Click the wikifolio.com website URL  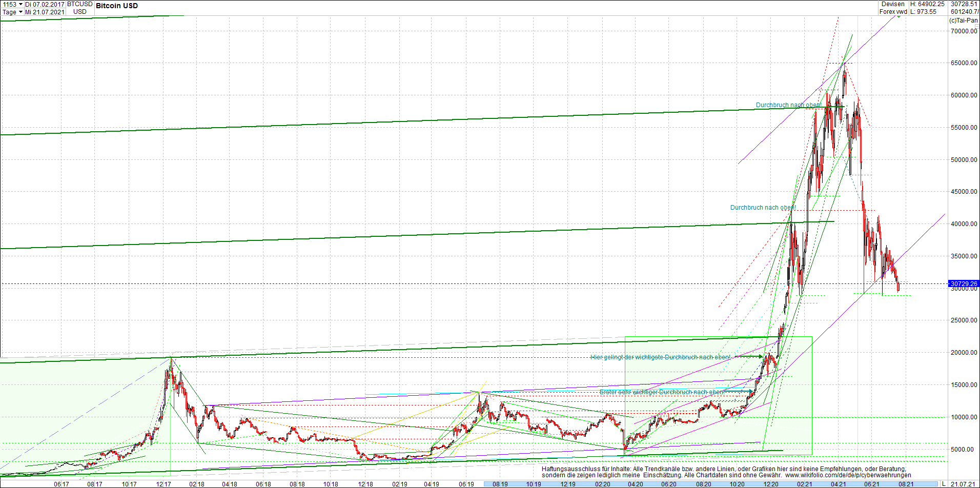click(848, 475)
